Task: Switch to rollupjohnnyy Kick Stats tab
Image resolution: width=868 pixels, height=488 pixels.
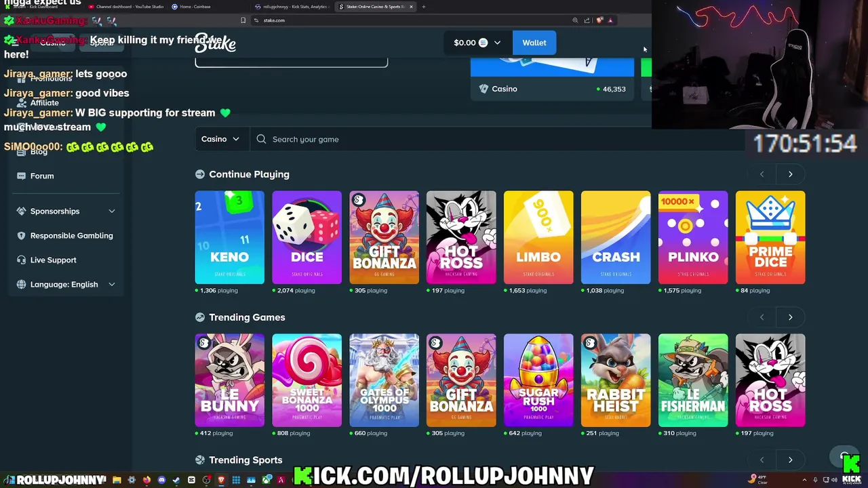Action: tap(292, 7)
